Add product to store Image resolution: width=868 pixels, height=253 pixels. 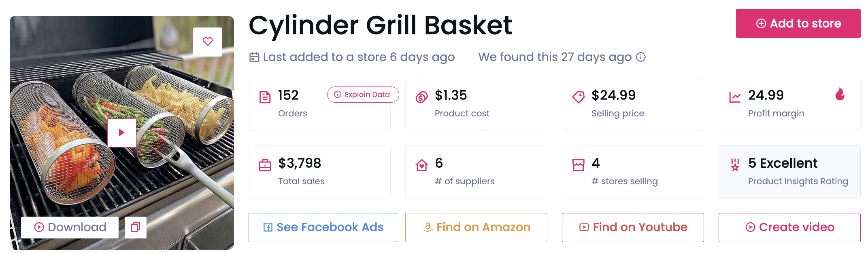[798, 23]
